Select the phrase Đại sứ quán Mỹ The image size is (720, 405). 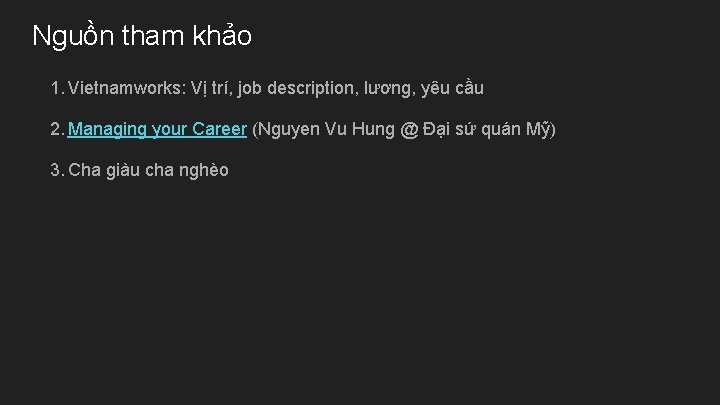tap(486, 129)
